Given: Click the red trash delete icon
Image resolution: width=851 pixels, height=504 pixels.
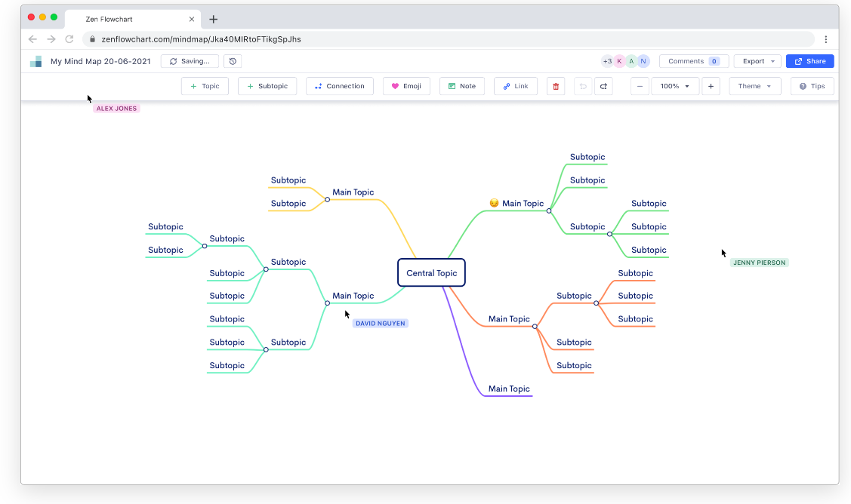Looking at the screenshot, I should pos(556,86).
